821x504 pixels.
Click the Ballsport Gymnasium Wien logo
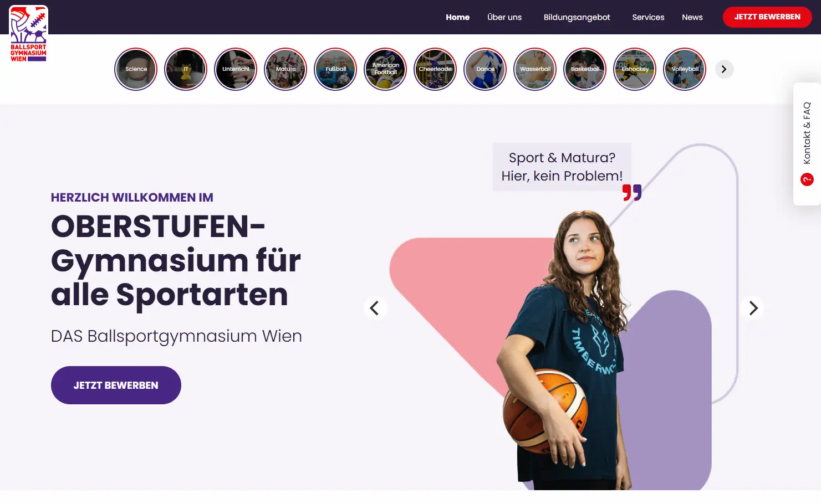tap(28, 34)
